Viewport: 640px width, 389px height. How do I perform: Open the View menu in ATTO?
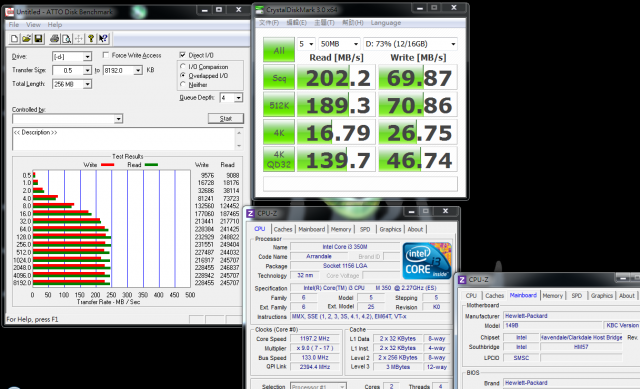[x=33, y=24]
